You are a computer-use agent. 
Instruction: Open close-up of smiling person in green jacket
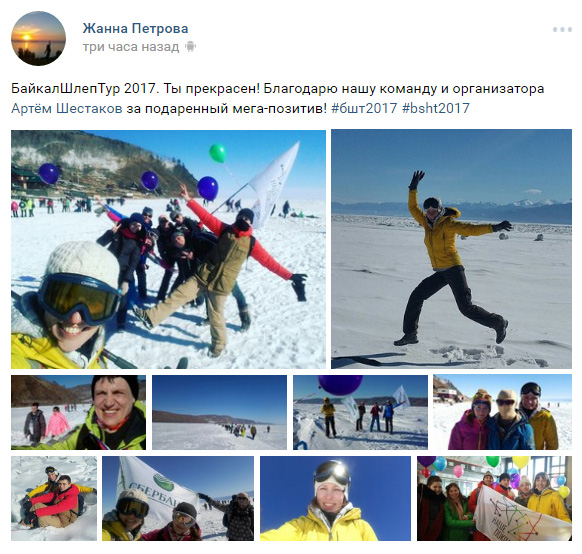[78, 412]
